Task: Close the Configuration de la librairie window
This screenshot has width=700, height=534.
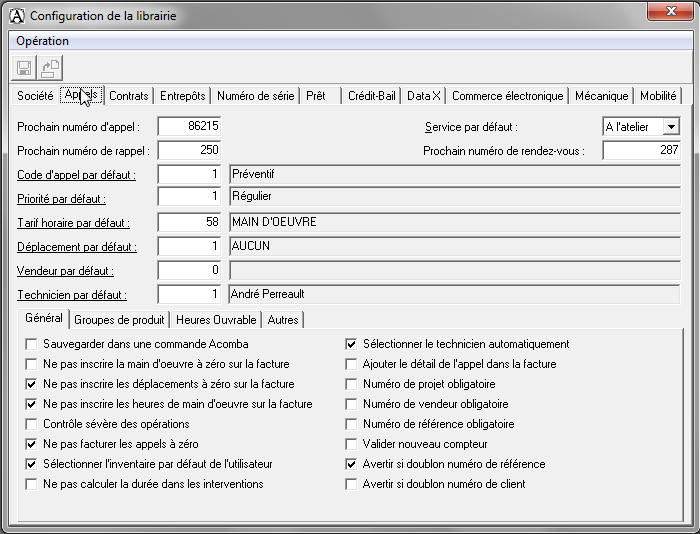Action: click(666, 12)
